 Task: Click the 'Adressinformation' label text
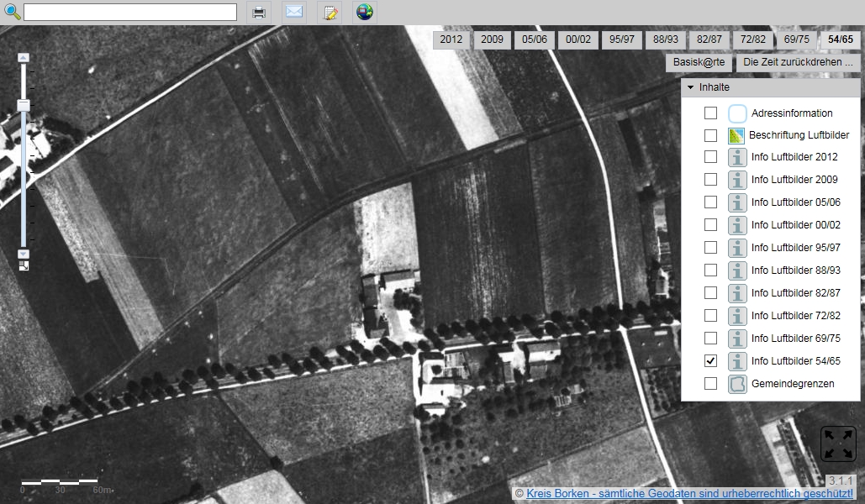coord(792,113)
